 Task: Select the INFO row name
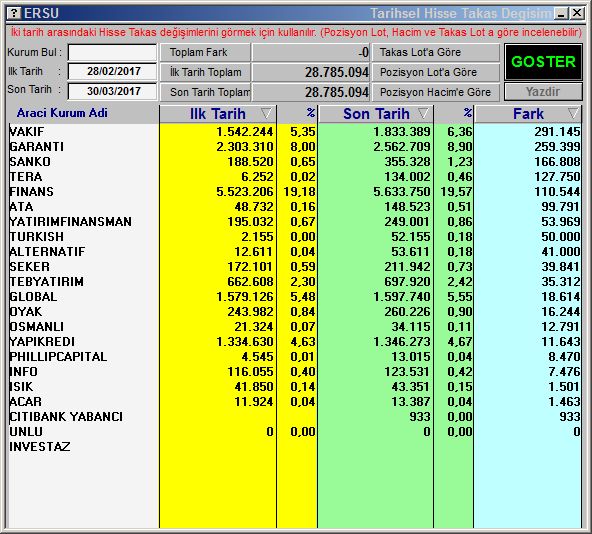[x=23, y=372]
